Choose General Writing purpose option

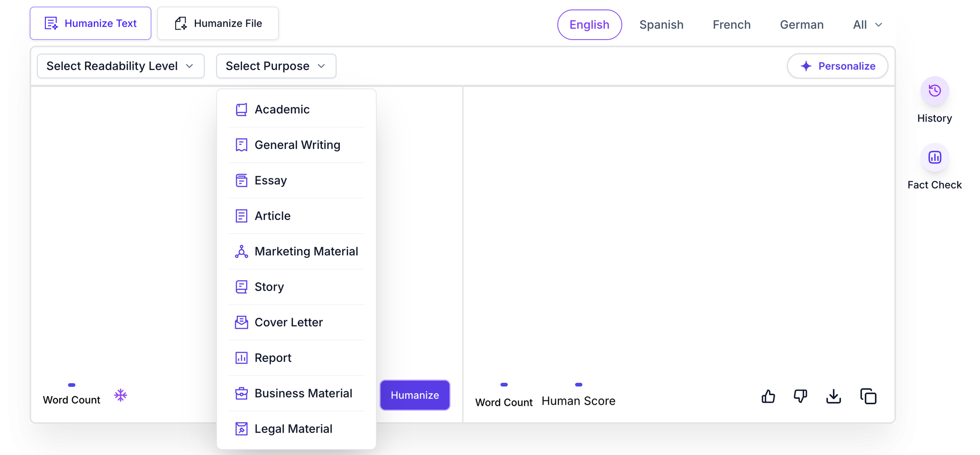click(x=296, y=145)
